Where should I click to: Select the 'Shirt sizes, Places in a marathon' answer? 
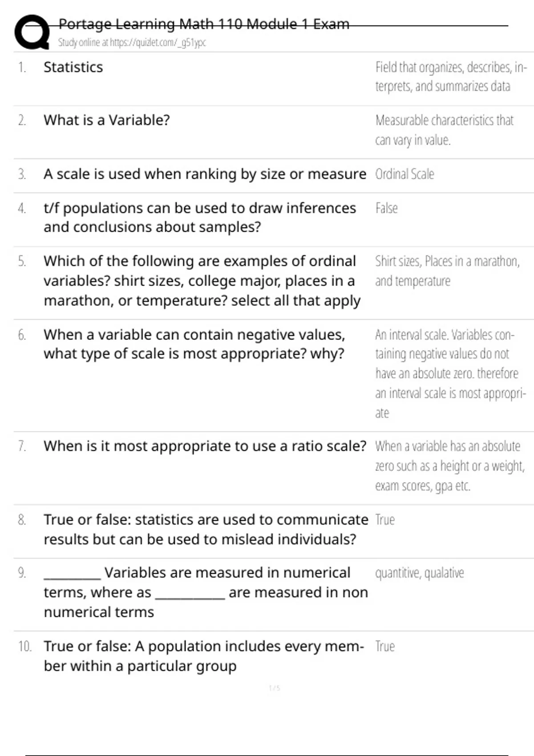point(447,271)
